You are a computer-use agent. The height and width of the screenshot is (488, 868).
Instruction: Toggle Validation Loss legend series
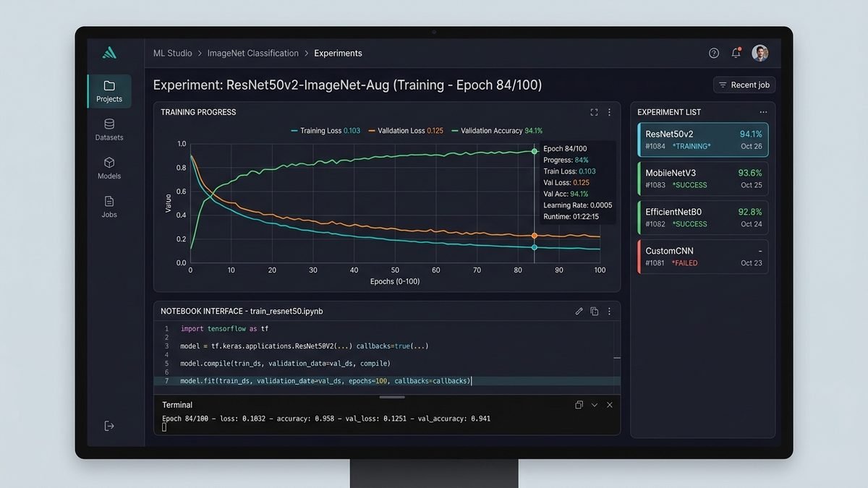click(x=405, y=131)
